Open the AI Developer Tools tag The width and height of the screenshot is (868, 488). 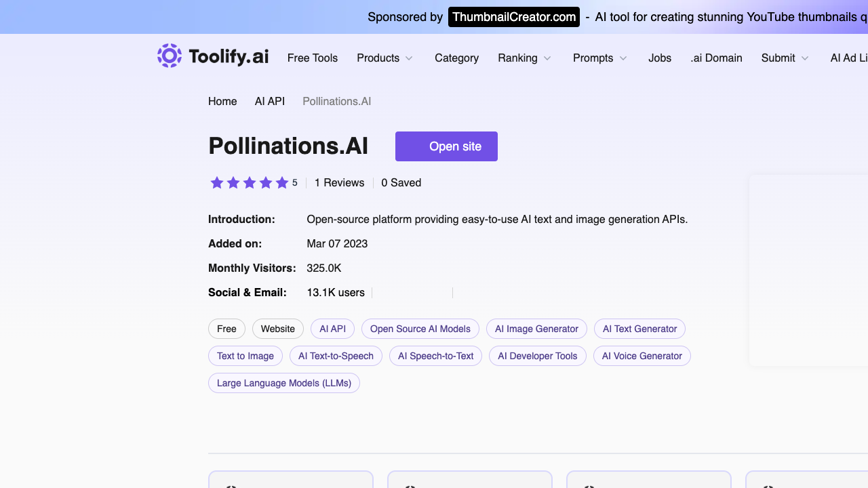538,356
